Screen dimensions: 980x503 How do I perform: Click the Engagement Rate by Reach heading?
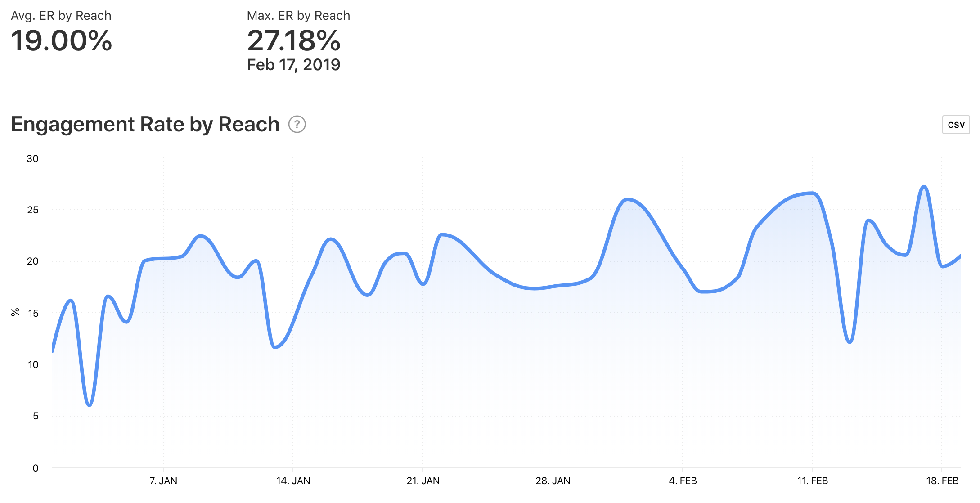145,125
